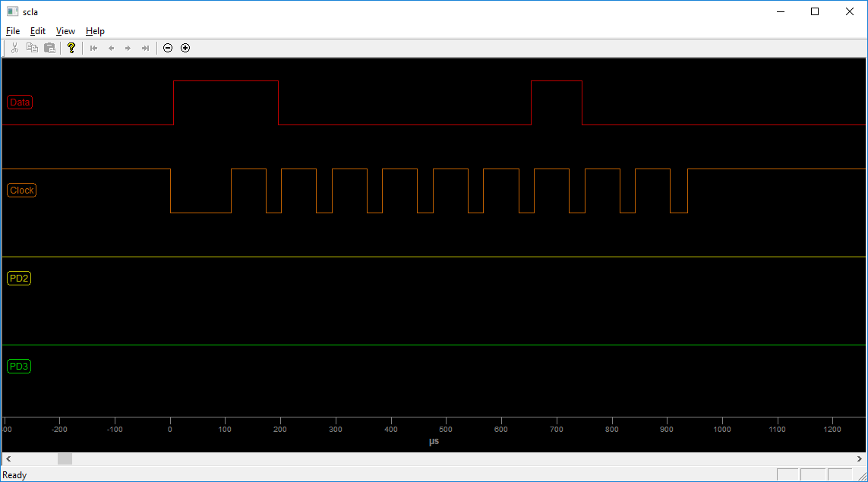Screen dimensions: 868x482
Task: Jump to last position with arrow-bar icon
Action: point(145,48)
